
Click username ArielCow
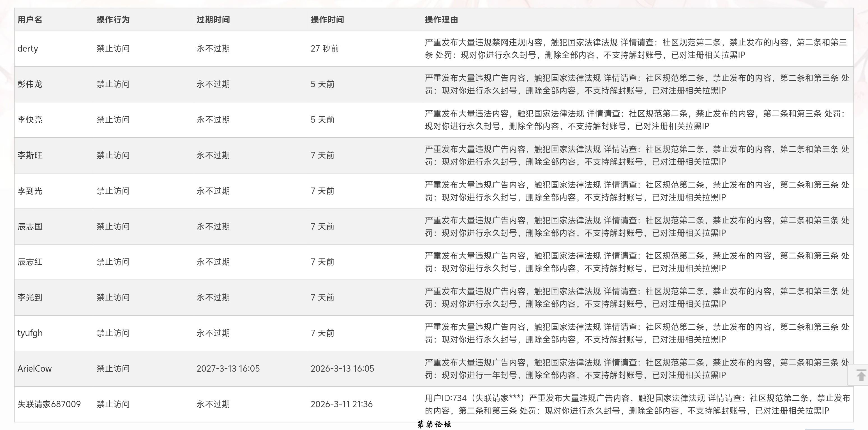coord(34,369)
